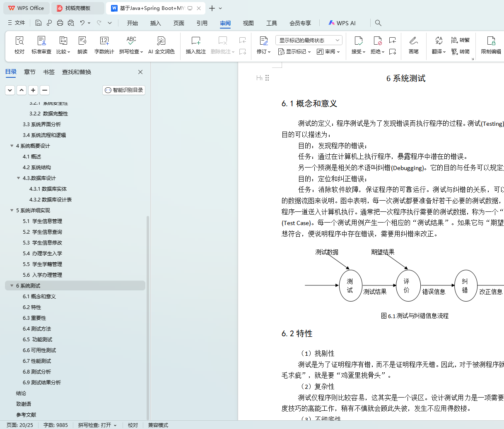
Task: Click the down-arrow icon in outline panel
Action: (x=10, y=90)
